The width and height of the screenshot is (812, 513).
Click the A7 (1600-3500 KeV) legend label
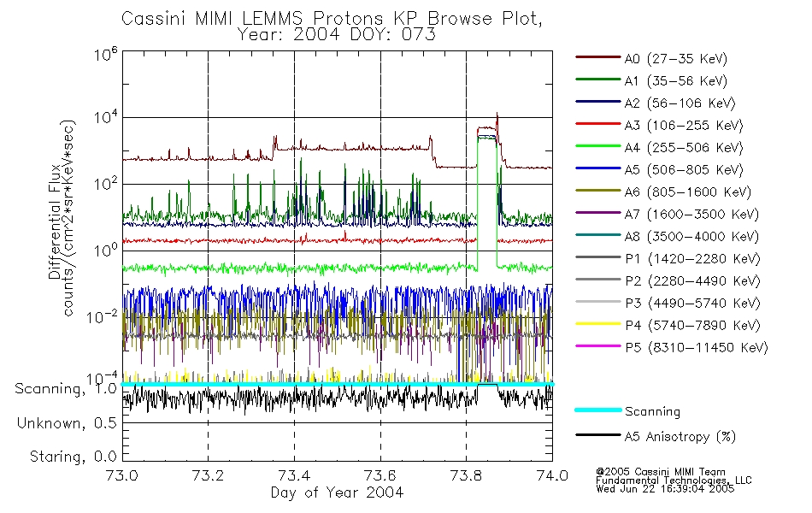(691, 215)
